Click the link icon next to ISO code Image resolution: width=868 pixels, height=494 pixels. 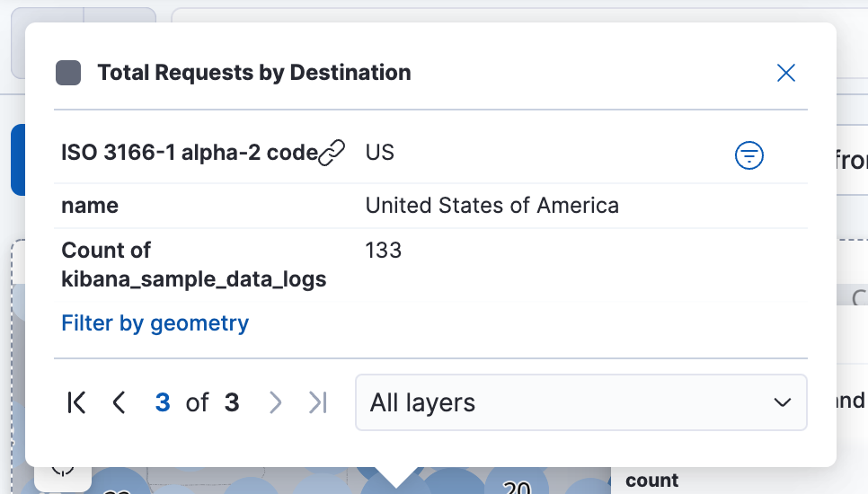coord(332,154)
